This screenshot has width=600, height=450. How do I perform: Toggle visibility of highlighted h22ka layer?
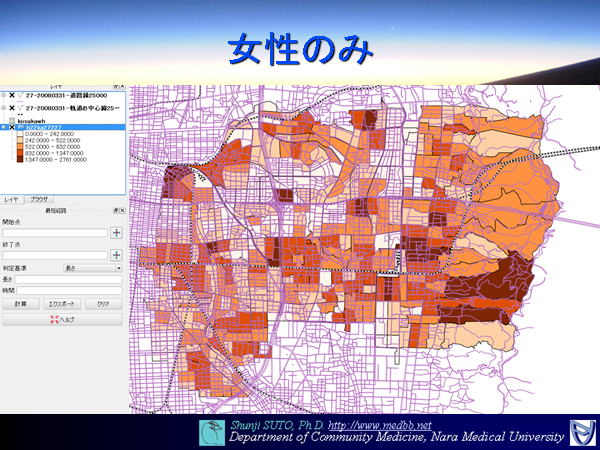12,127
